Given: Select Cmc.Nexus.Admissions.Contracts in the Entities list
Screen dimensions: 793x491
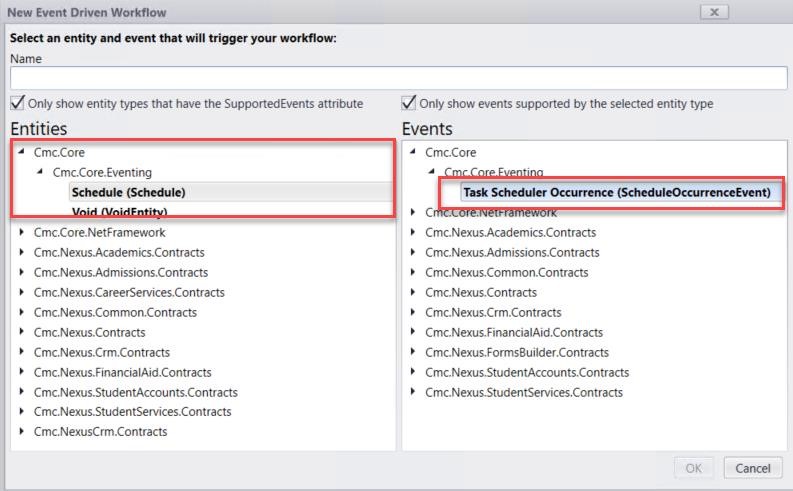Looking at the screenshot, I should click(x=120, y=272).
